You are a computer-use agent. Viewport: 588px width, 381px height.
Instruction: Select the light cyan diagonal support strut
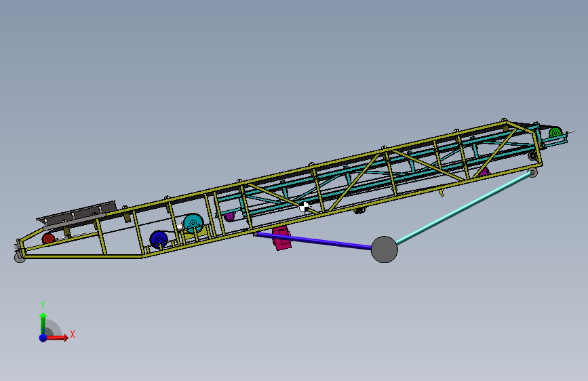(463, 207)
